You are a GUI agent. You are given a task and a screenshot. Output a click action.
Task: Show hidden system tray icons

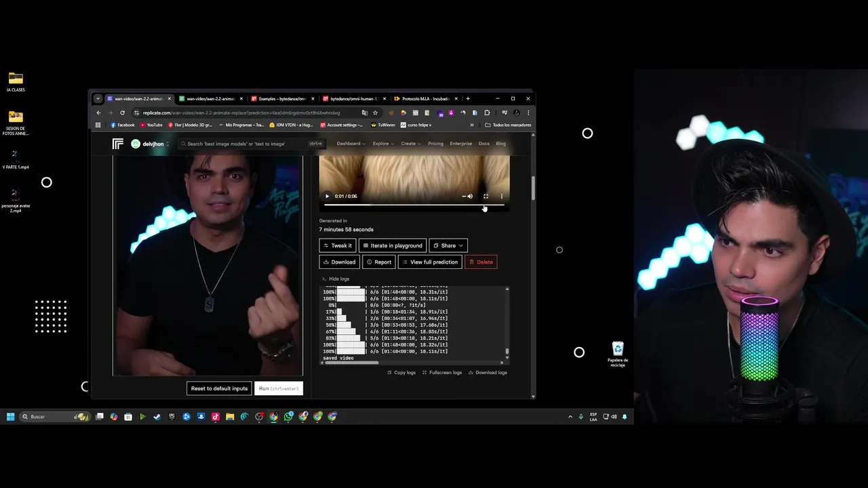point(570,417)
